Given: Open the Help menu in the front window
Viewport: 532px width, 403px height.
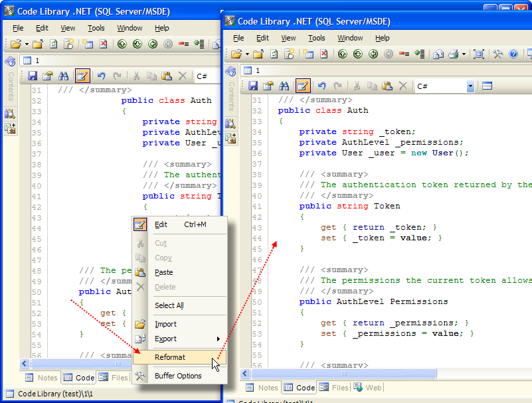Looking at the screenshot, I should pos(382,38).
